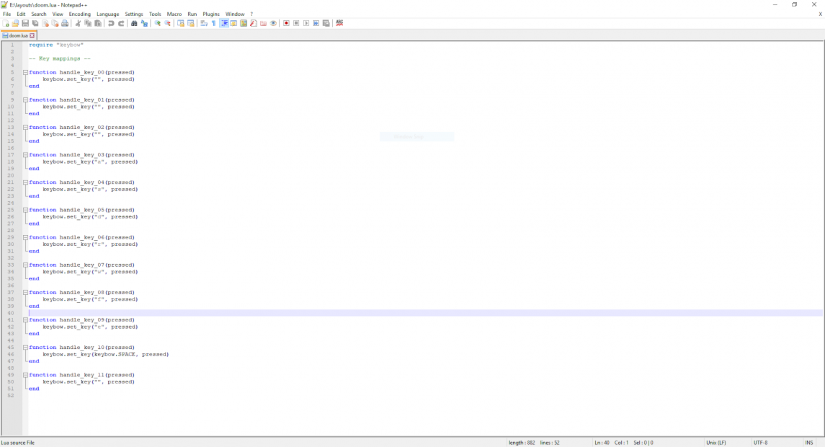Start macro recording with red dot icon
Image resolution: width=825 pixels, height=447 pixels.
coord(287,23)
